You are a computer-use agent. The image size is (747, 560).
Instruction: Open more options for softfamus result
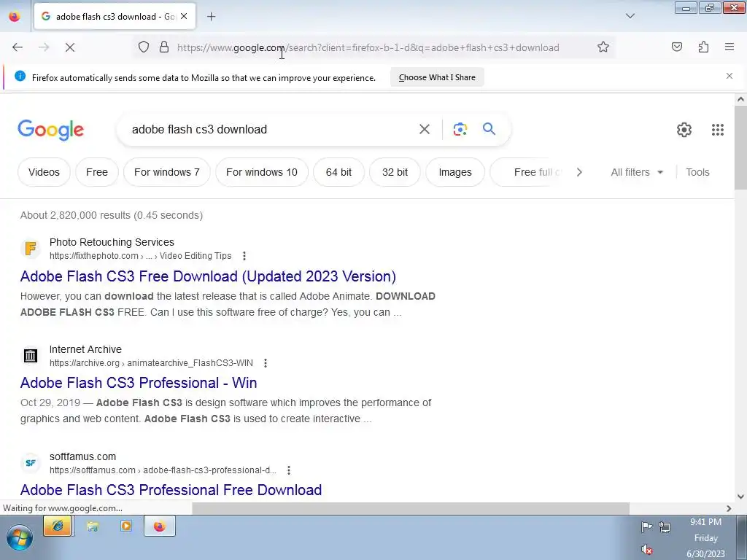tap(289, 470)
